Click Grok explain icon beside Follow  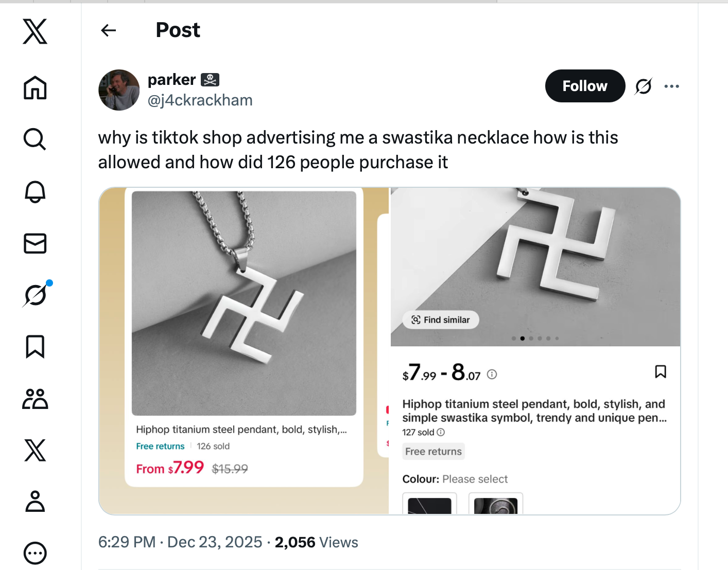[x=643, y=86]
